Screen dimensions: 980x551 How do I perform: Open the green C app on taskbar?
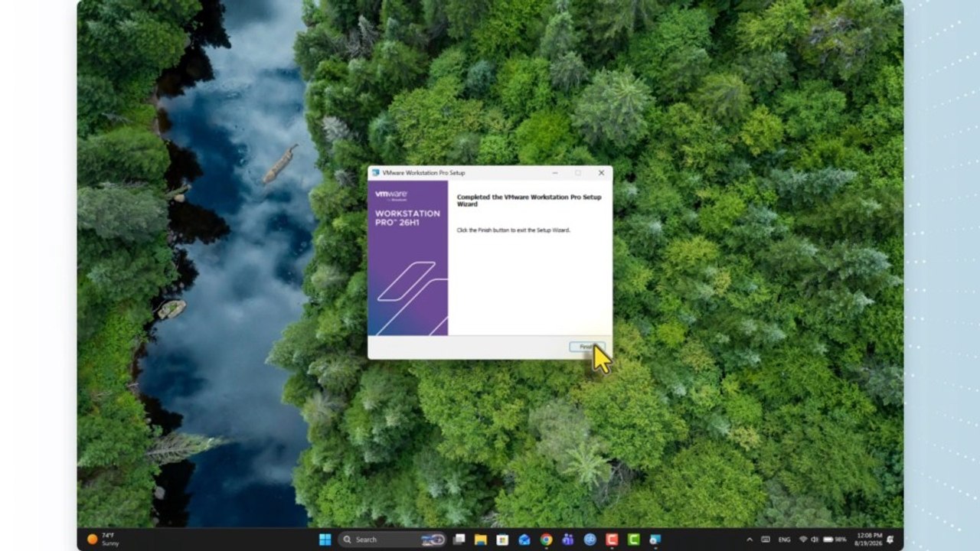633,540
